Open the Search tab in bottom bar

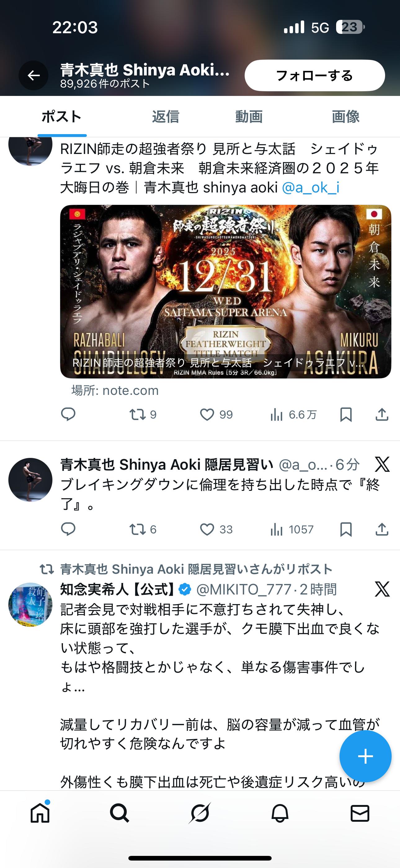119,813
